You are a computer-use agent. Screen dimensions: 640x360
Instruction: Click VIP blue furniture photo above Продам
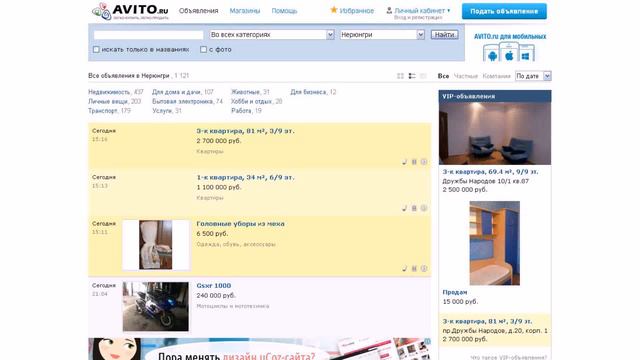coord(495,243)
